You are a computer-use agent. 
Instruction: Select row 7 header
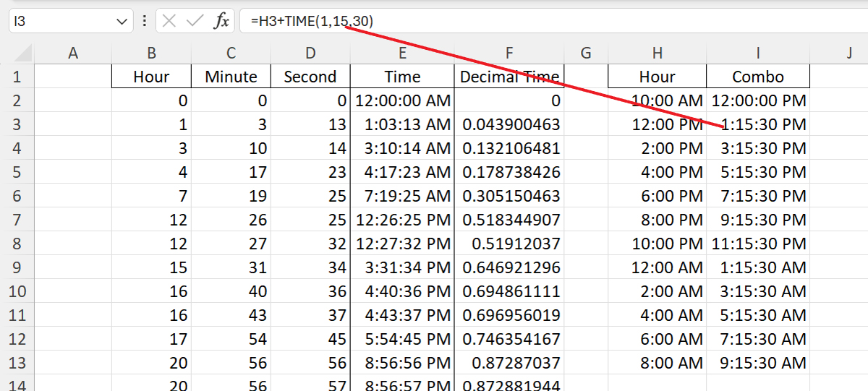coord(17,220)
